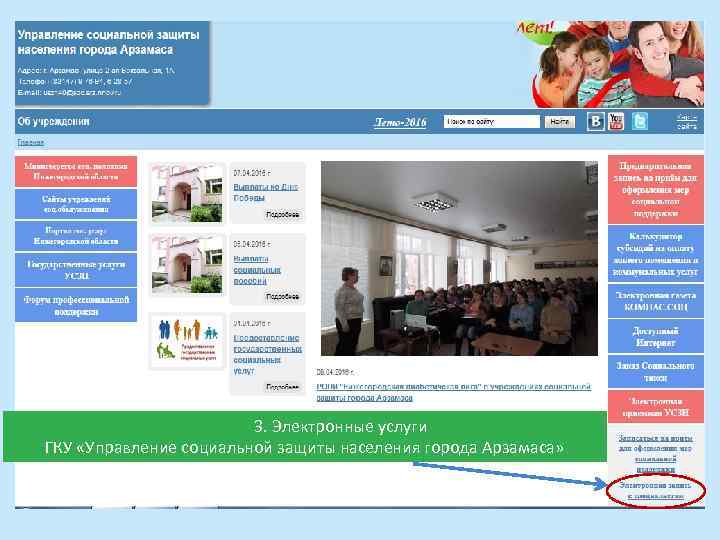Open Электронная приемная УСЗН button

coord(656,407)
